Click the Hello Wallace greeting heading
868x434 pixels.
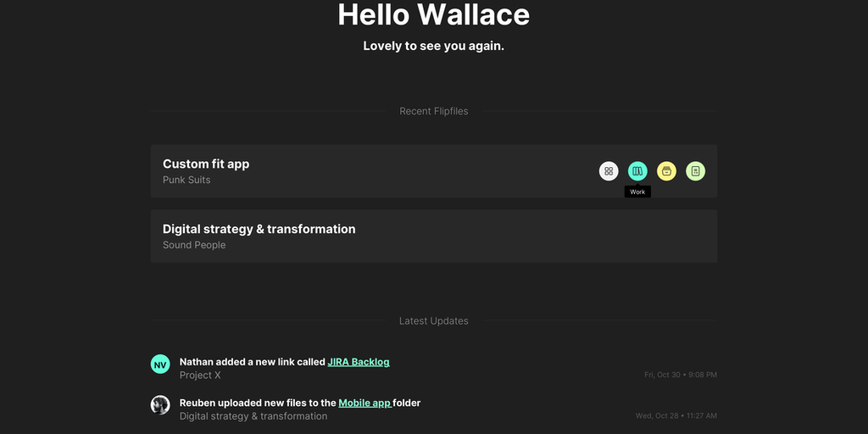(x=434, y=14)
